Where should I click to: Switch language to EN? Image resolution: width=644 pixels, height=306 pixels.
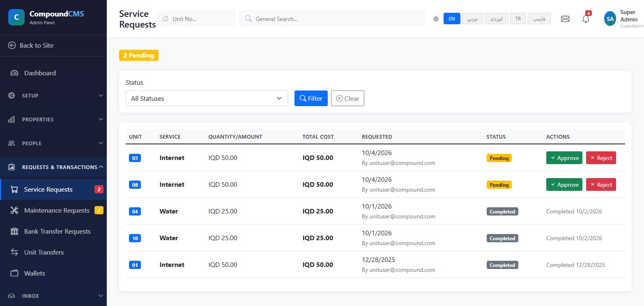pyautogui.click(x=452, y=19)
